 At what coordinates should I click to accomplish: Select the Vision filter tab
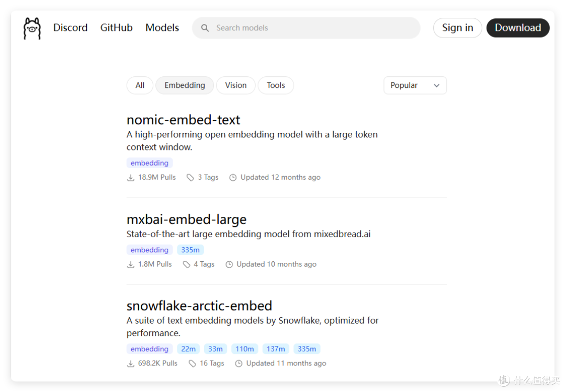point(235,85)
